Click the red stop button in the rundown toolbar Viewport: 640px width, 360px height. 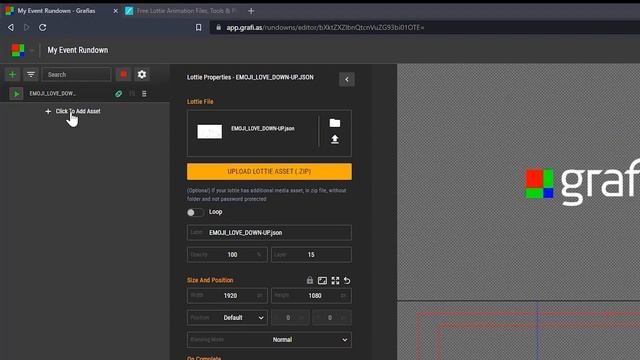click(x=123, y=74)
